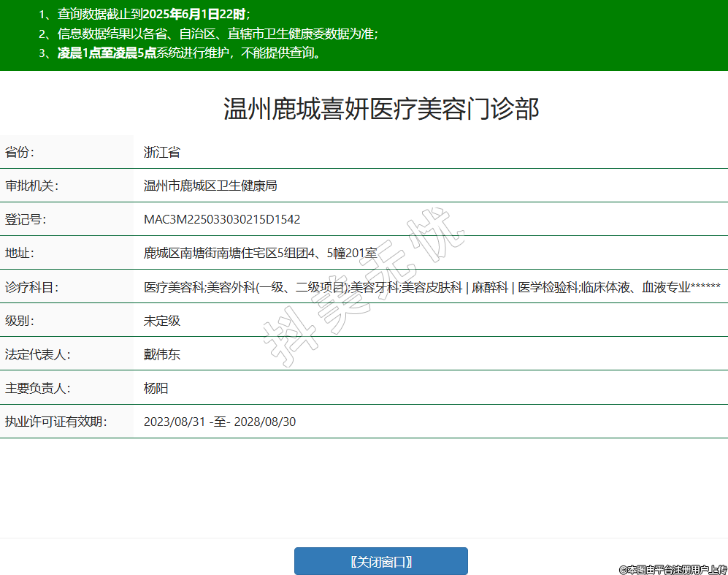Select the address starting with 鹿城区南塘街
This screenshot has height=575, width=728.
tap(260, 253)
